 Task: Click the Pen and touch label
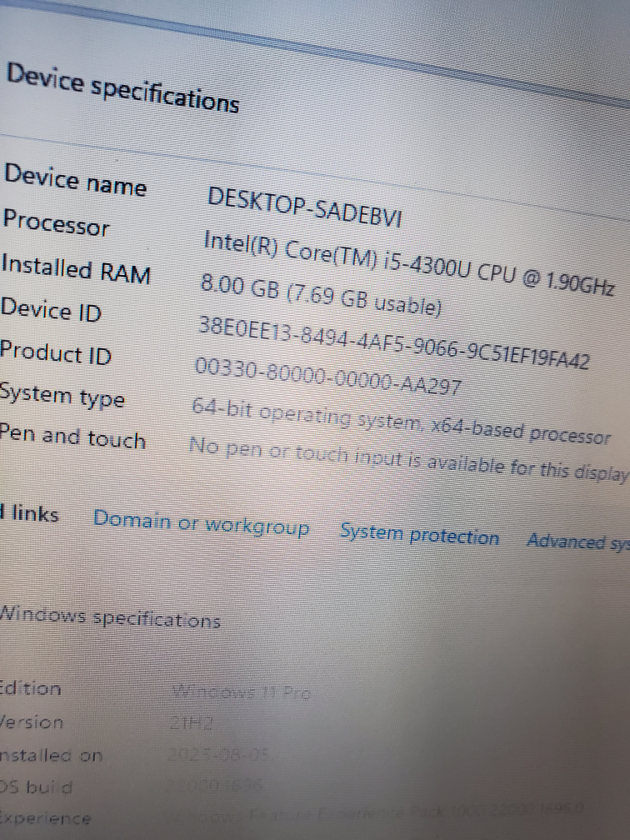72,436
